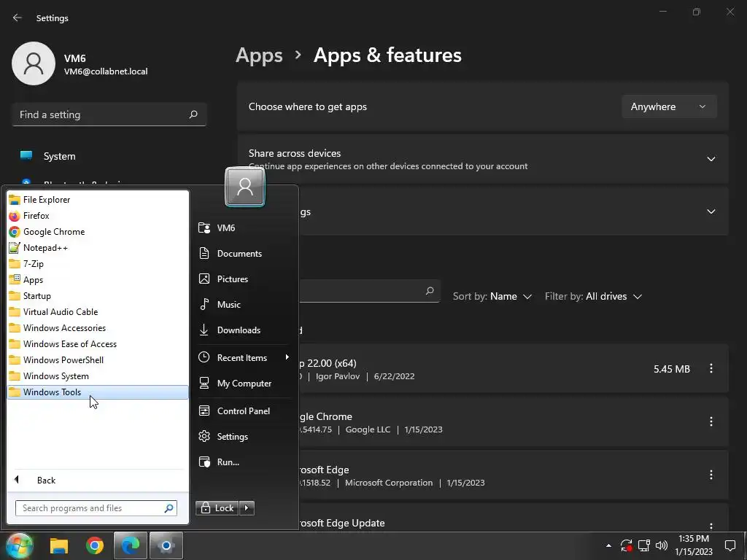This screenshot has height=560, width=747.
Task: Click the app list search magnifier icon
Action: coord(430,290)
